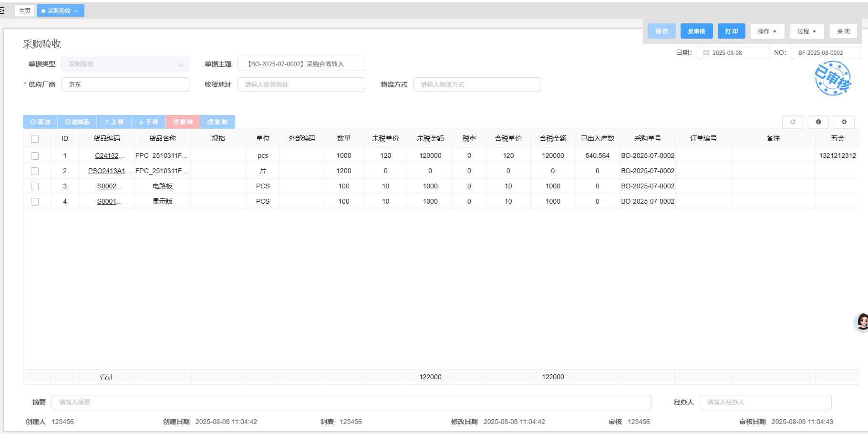Screen dimensions: 868x434
Task: Close the 采购验收 tab with the x icon
Action: click(x=76, y=11)
